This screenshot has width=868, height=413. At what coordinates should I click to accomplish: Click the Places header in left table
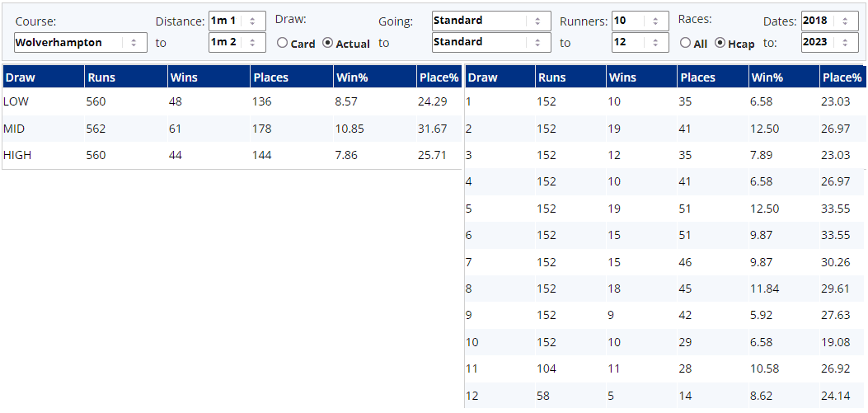[x=270, y=77]
